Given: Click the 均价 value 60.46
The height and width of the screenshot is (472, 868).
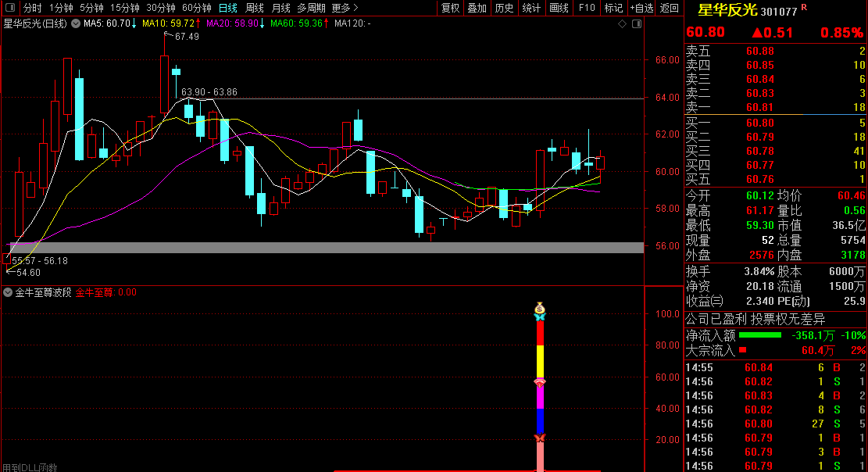Looking at the screenshot, I should point(851,195).
